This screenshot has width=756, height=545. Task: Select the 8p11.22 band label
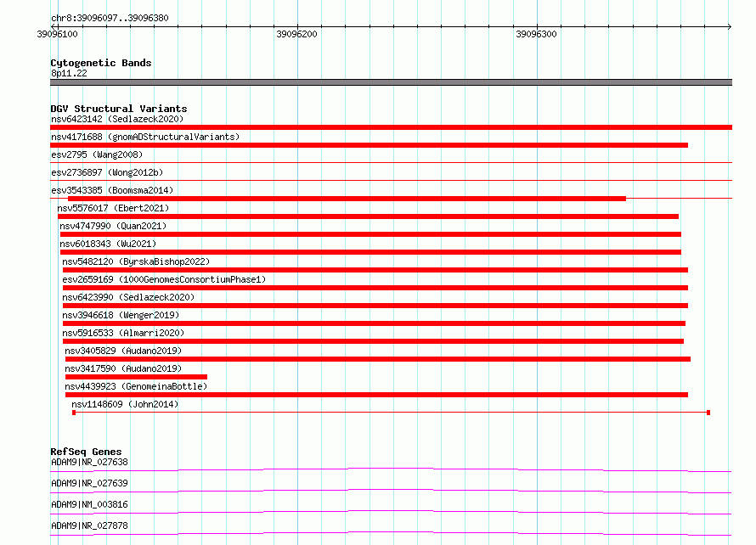69,73
